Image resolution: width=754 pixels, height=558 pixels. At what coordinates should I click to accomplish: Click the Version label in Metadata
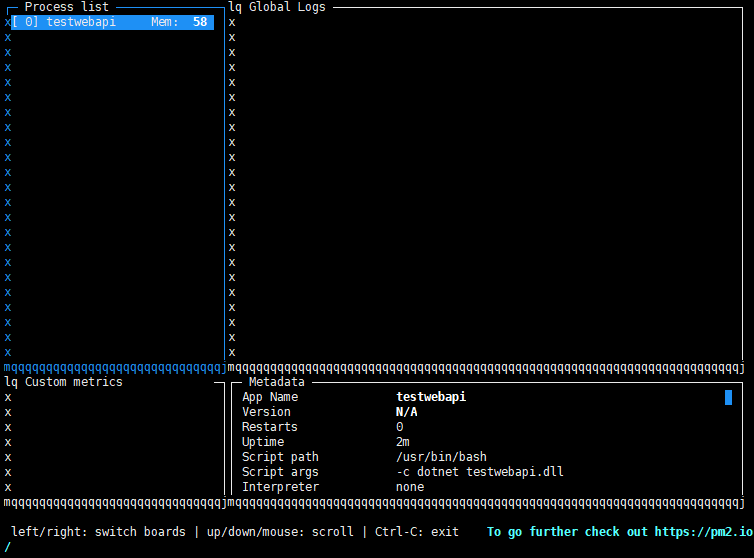point(266,412)
